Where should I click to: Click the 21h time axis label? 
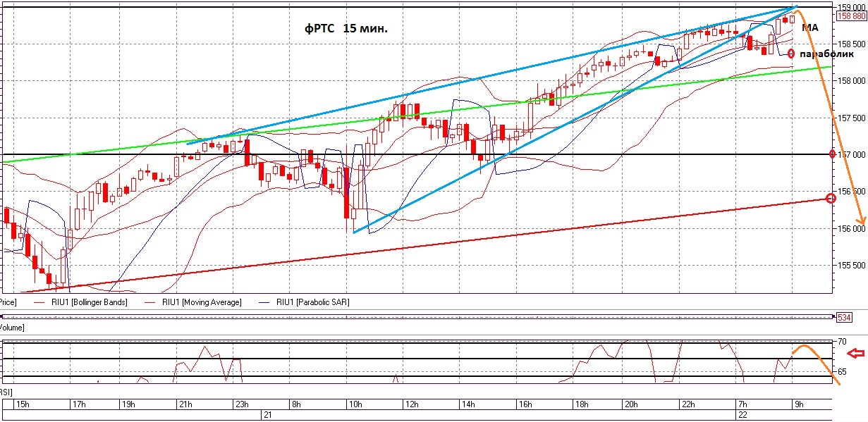(185, 404)
